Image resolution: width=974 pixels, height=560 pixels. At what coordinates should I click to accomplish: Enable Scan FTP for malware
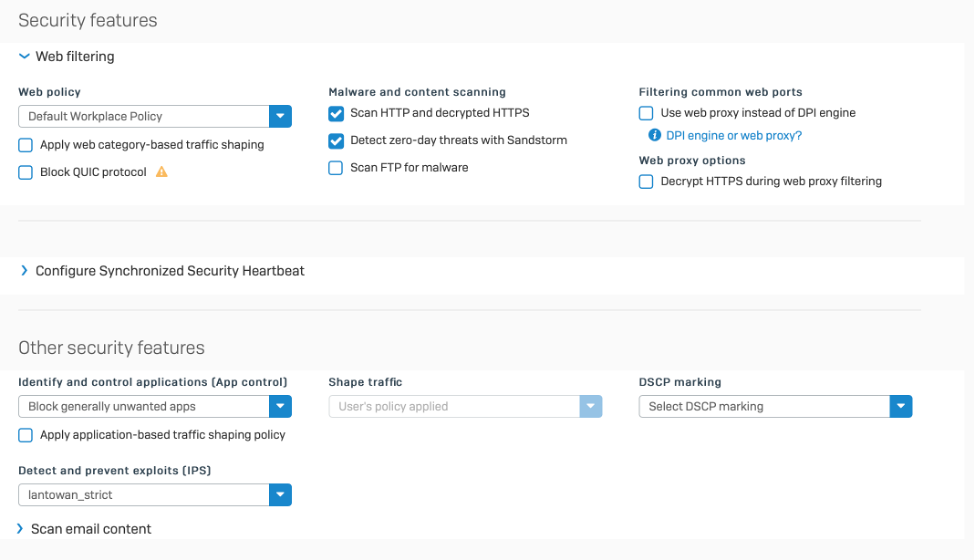[x=336, y=168]
